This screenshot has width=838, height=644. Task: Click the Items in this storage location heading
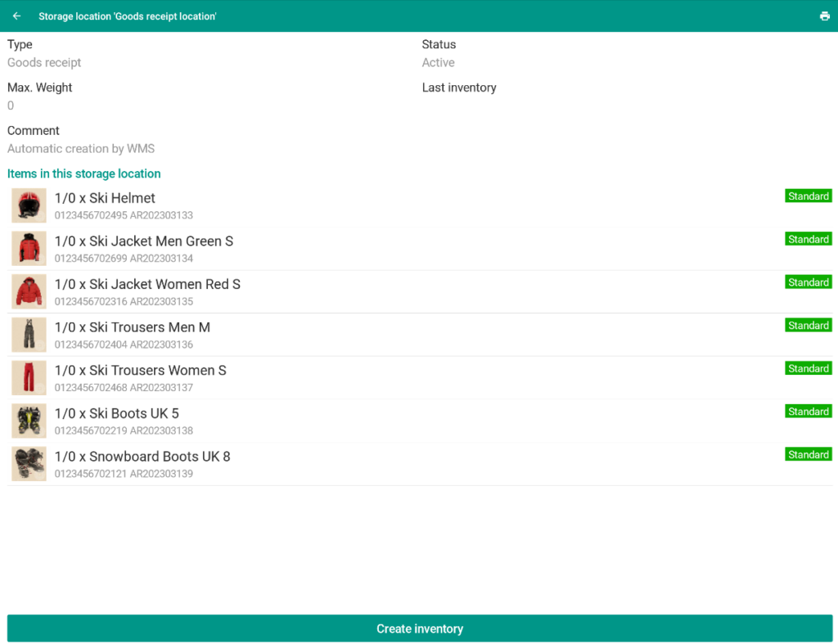coord(83,173)
